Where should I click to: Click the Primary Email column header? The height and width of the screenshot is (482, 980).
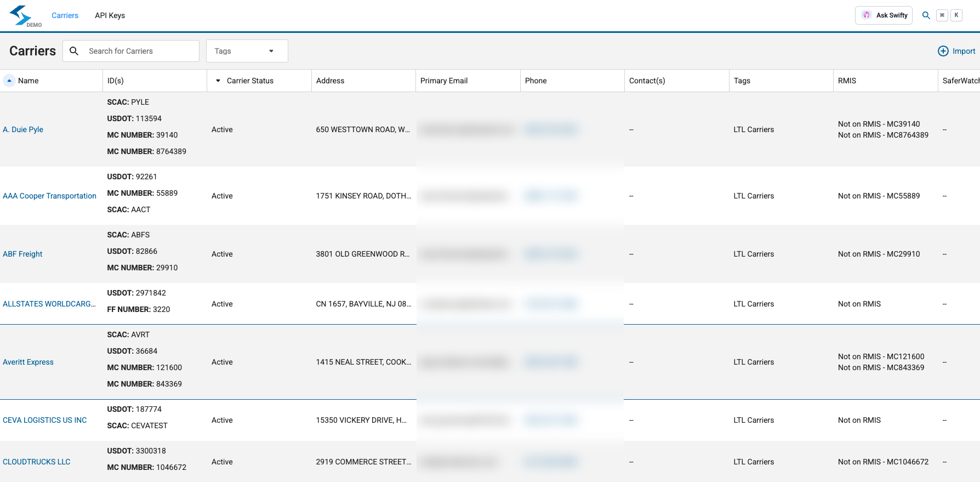pyautogui.click(x=444, y=81)
